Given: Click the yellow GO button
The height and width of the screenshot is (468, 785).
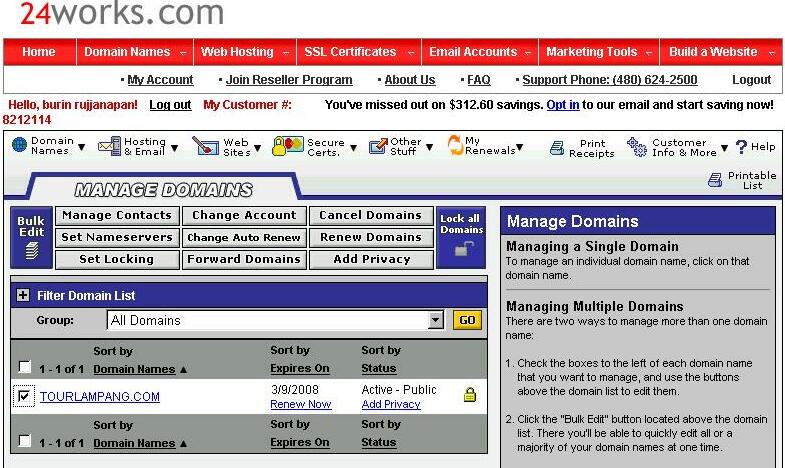Looking at the screenshot, I should (x=467, y=320).
